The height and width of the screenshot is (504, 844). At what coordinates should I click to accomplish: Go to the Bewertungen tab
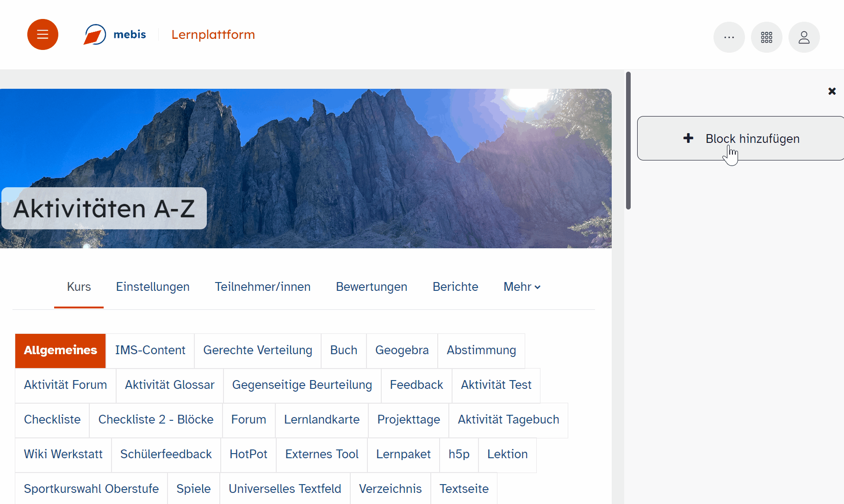tap(371, 287)
